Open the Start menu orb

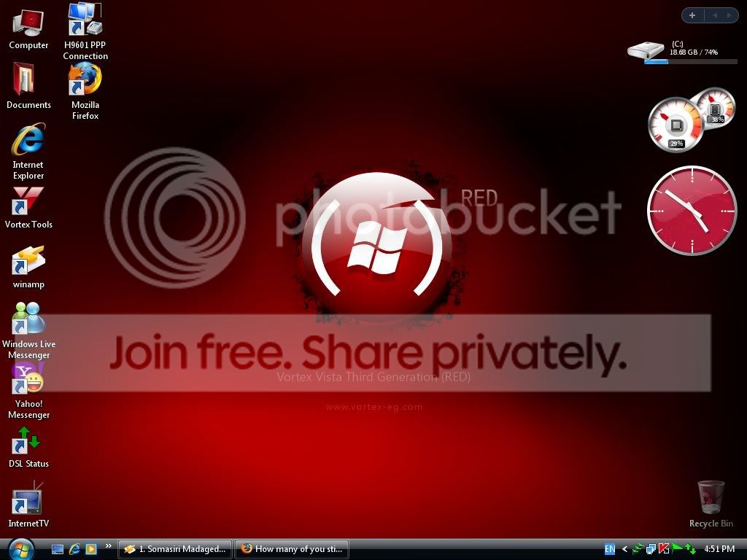pos(20,549)
